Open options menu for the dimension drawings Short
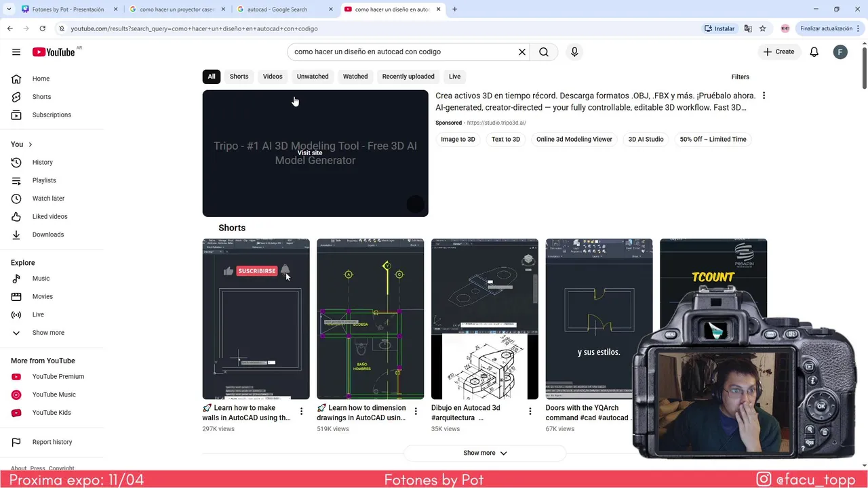 coord(416,411)
